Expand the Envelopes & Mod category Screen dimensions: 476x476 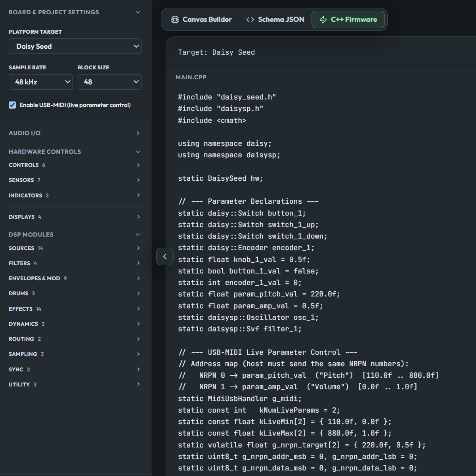click(x=75, y=278)
